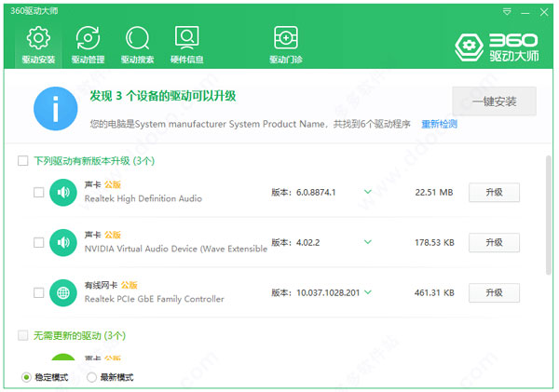This screenshot has width=559, height=392.
Task: Open the 驱动管理 refresh icon tab
Action: point(88,45)
